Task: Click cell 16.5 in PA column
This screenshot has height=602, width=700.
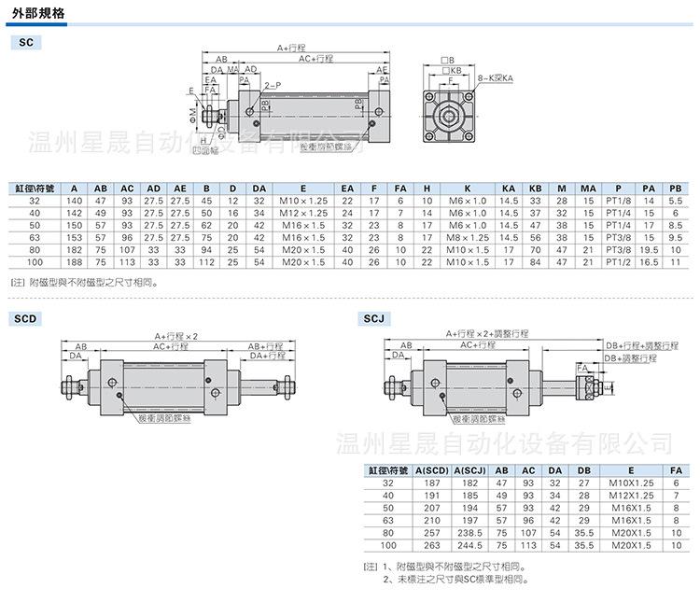Action: tap(649, 262)
